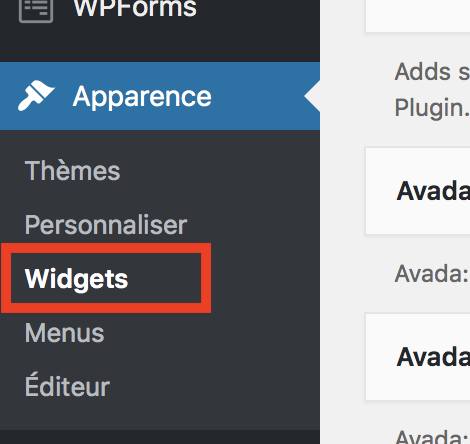Click the Apparence submenu pointer arrow
The height and width of the screenshot is (444, 470).
[312, 96]
